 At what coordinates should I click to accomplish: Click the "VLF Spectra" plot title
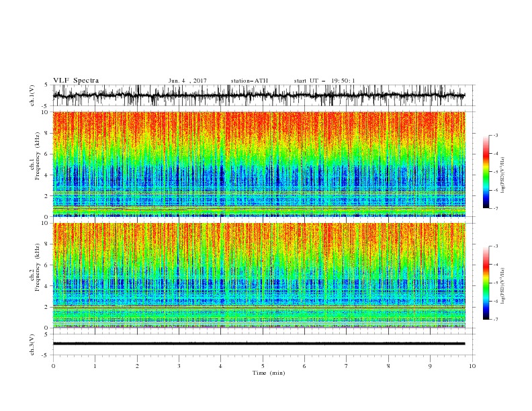[x=76, y=81]
